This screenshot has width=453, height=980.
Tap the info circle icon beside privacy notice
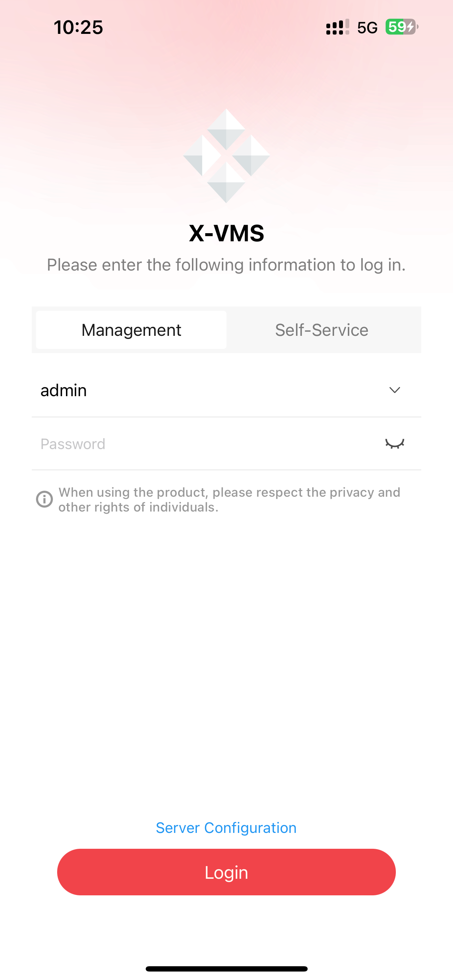pos(44,499)
